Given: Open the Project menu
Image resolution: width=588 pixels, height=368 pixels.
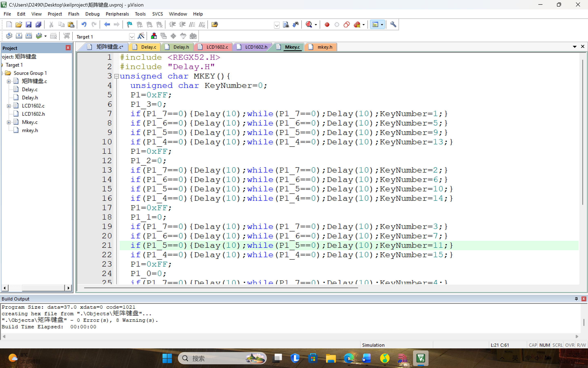Looking at the screenshot, I should [55, 14].
